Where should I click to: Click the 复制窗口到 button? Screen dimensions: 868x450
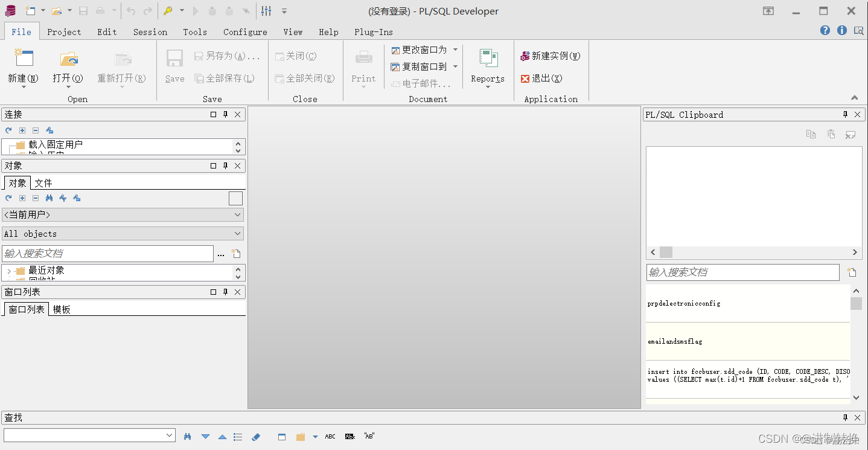pyautogui.click(x=420, y=66)
